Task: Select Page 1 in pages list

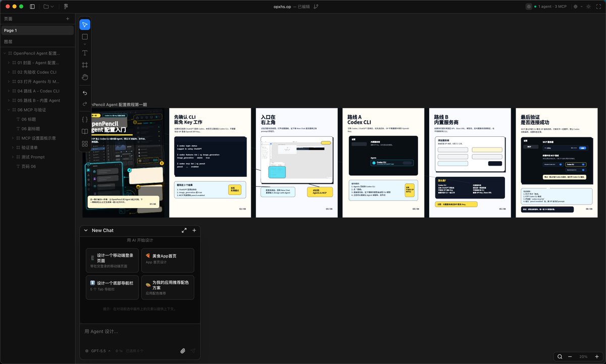Action: click(38, 30)
